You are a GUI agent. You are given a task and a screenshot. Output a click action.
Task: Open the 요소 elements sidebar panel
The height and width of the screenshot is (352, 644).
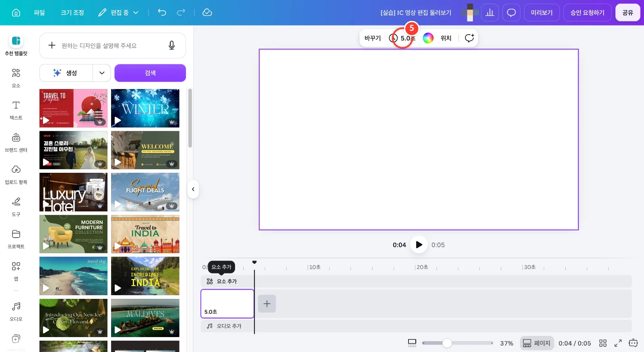(x=16, y=77)
